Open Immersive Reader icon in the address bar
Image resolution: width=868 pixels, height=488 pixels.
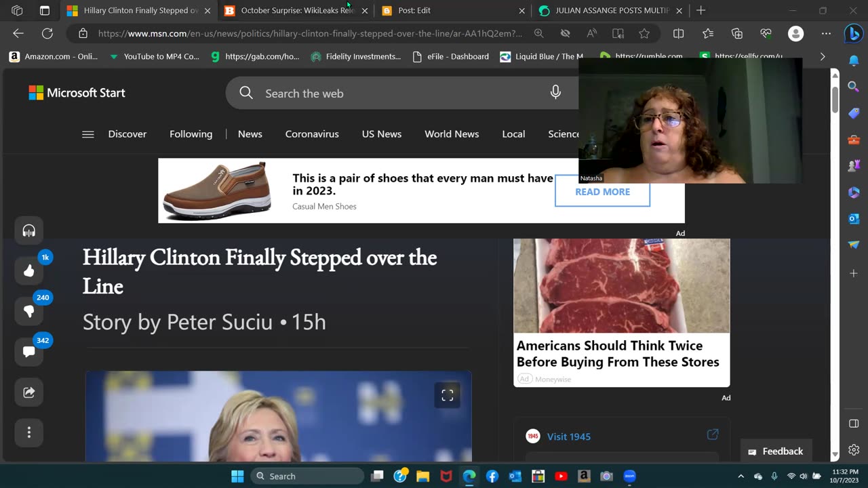pyautogui.click(x=618, y=33)
